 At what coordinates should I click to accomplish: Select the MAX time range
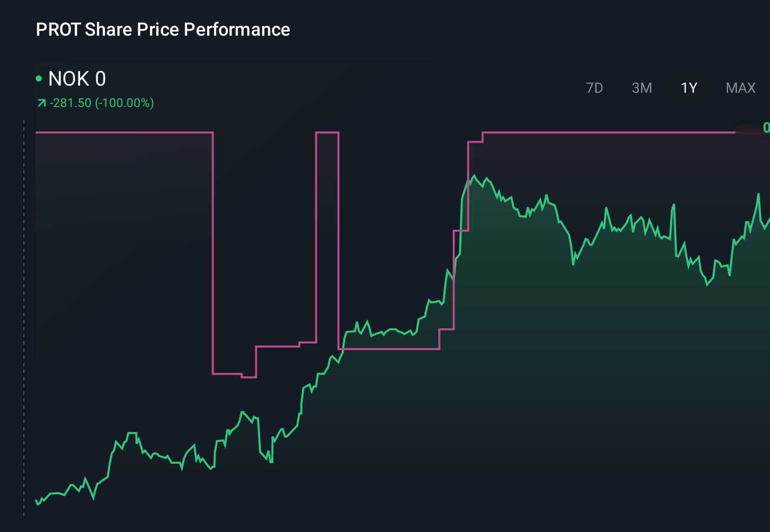click(740, 88)
